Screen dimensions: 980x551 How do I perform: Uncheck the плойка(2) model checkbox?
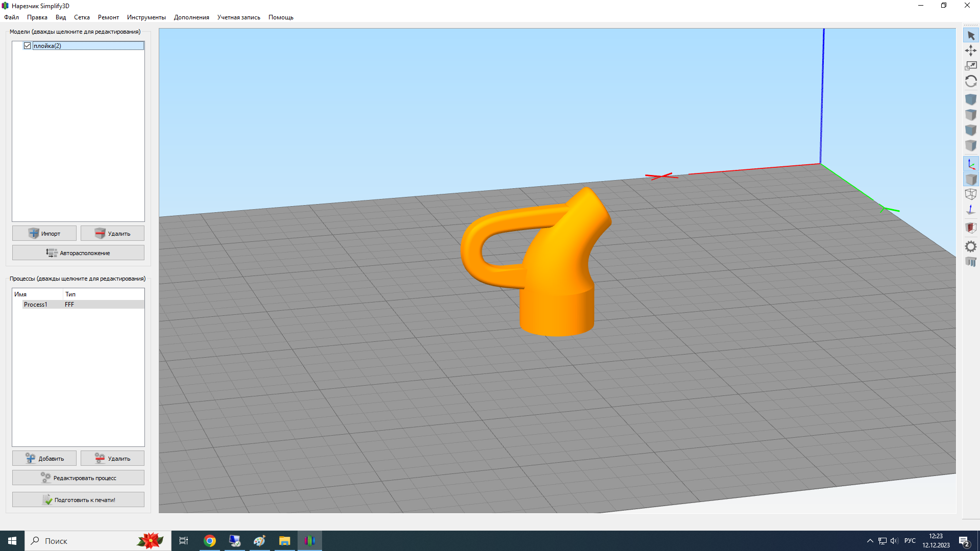(28, 46)
